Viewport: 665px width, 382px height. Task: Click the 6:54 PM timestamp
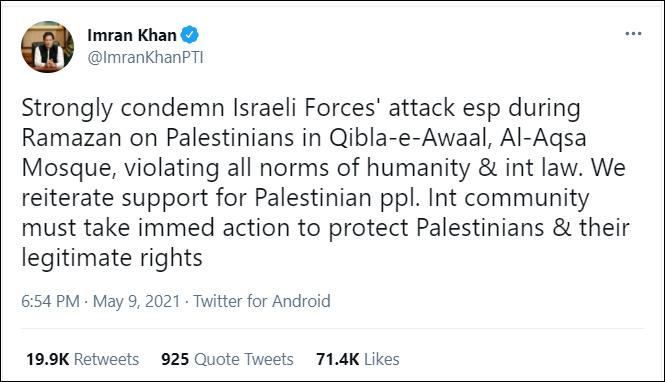pyautogui.click(x=50, y=301)
